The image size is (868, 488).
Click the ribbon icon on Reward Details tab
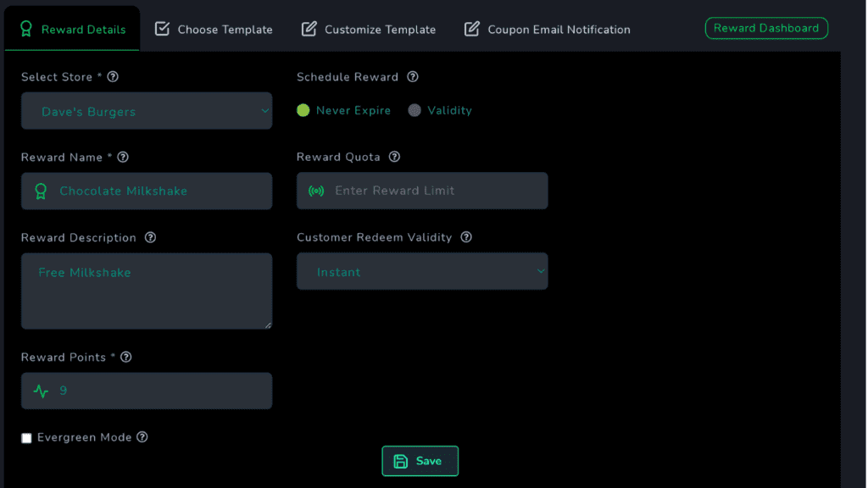(x=26, y=28)
